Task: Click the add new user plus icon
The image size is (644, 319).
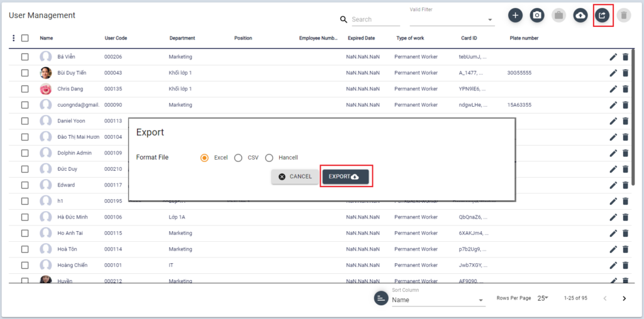Action: pyautogui.click(x=515, y=15)
